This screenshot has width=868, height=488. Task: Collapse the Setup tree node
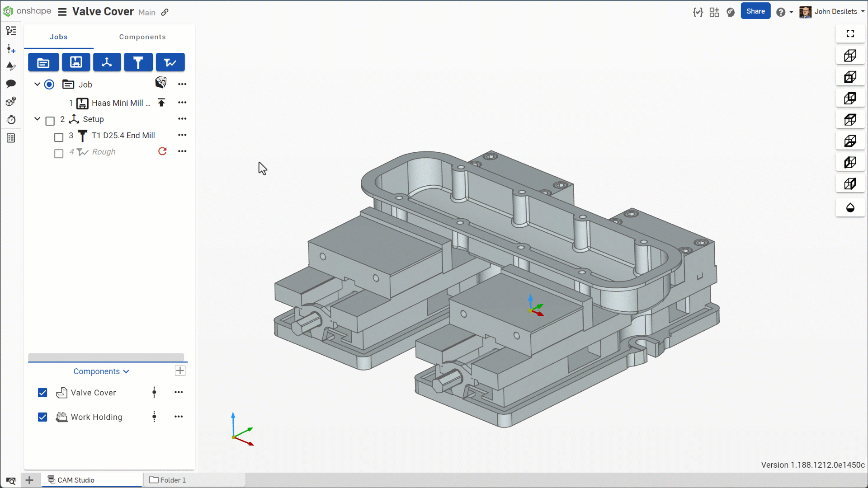click(38, 119)
